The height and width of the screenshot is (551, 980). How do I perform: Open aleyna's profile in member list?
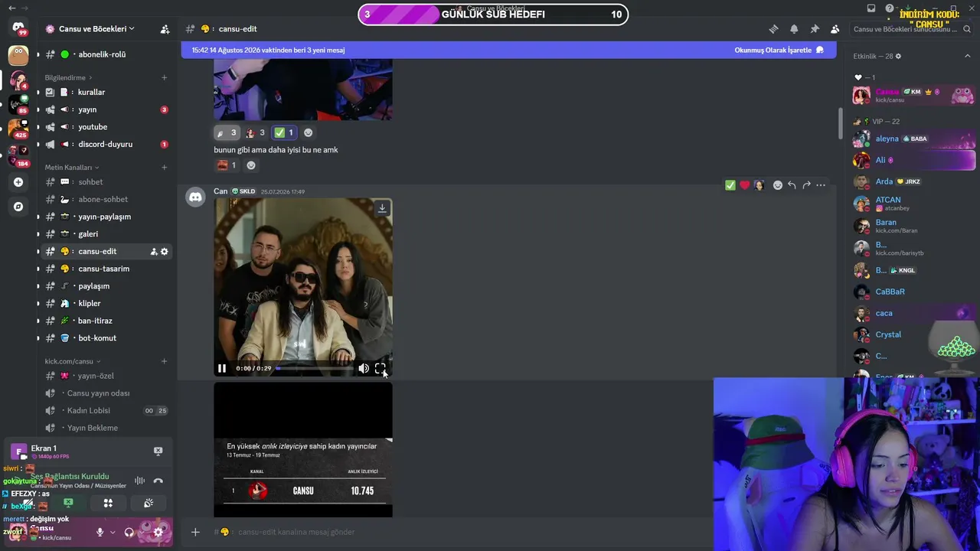click(x=914, y=139)
